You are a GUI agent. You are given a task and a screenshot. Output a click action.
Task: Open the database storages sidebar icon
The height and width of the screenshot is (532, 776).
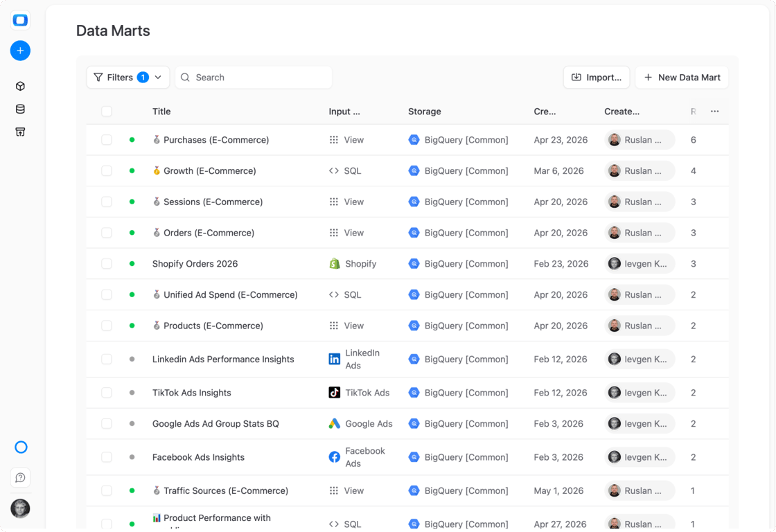[x=20, y=109]
